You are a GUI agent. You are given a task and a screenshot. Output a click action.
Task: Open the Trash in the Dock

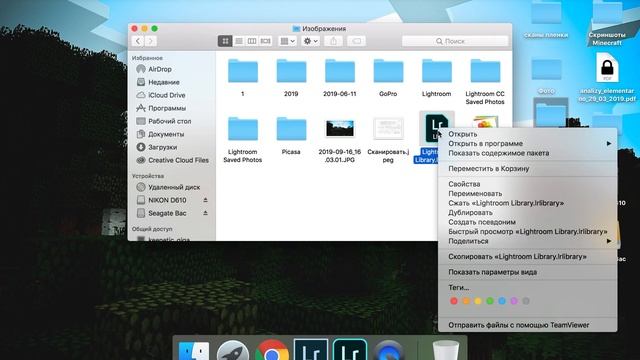(446, 351)
